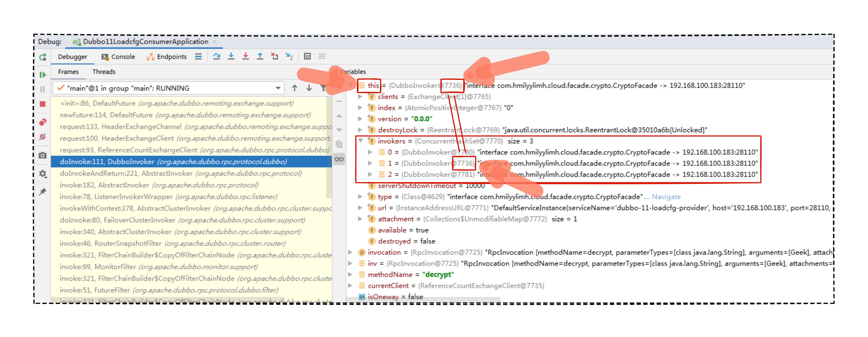Collapse the invokers tree node
Image resolution: width=868 pixels, height=337 pixels.
[x=361, y=141]
